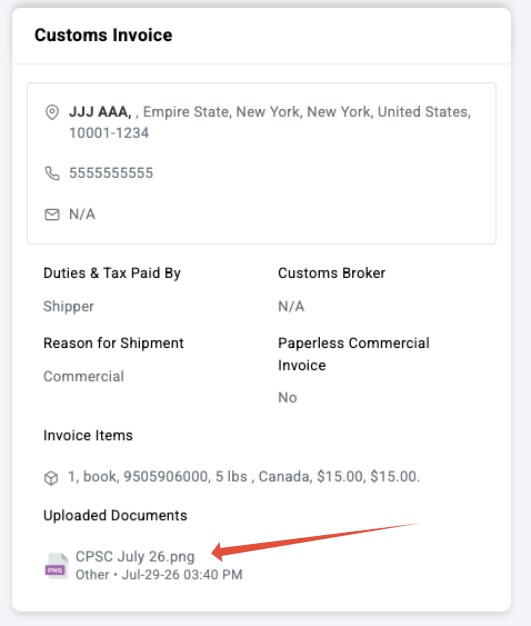531x626 pixels.
Task: Click the envelope email icon beside N/A
Action: [52, 214]
